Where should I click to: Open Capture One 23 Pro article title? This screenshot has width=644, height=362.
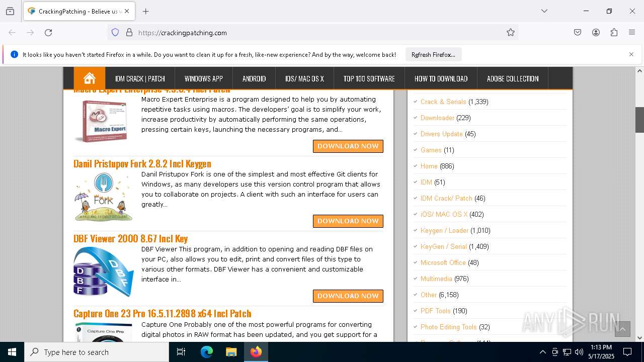click(163, 313)
